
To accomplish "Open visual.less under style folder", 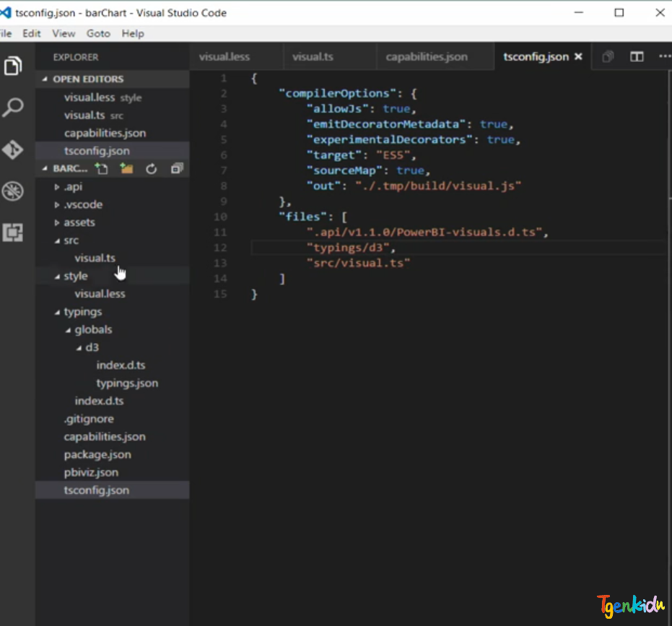I will click(x=113, y=294).
